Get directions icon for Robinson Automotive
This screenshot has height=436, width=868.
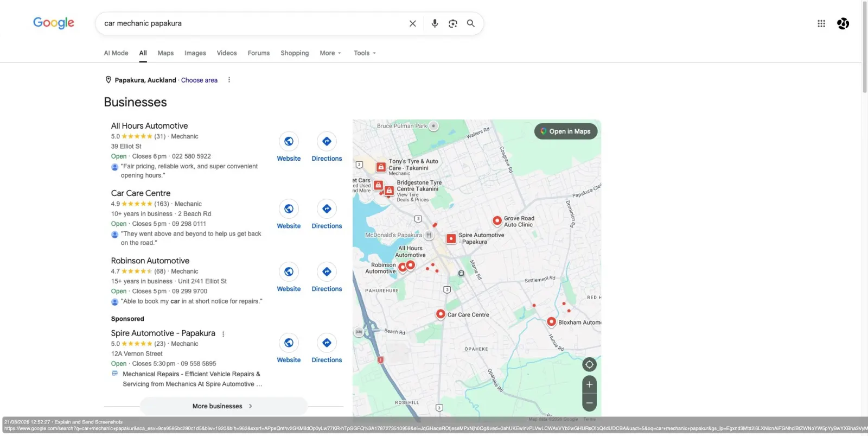point(327,271)
